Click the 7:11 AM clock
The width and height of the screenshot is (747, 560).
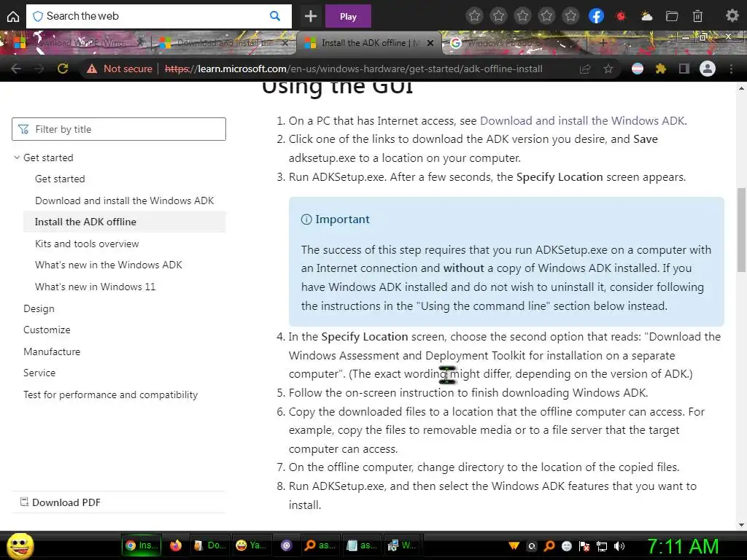tap(683, 546)
